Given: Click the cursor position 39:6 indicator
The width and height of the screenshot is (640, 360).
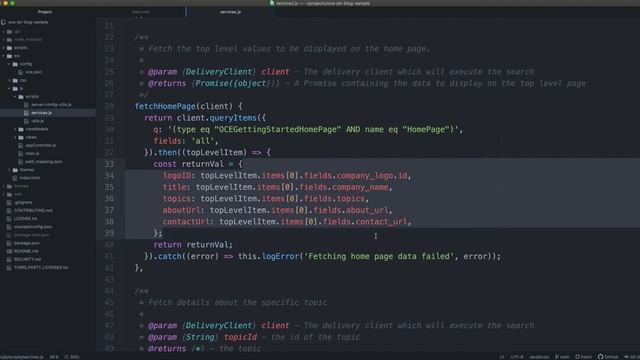Looking at the screenshot, I should (x=54, y=357).
